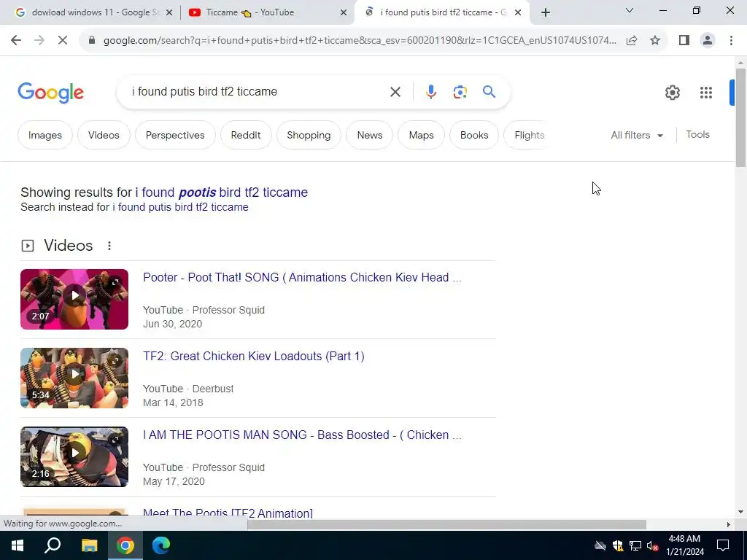Expand the All filters dropdown

637,135
